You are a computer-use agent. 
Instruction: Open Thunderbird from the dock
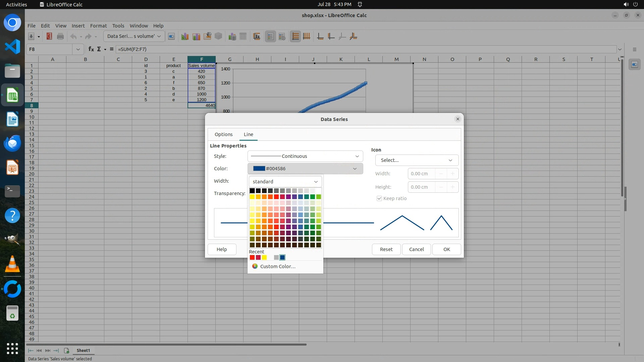12,143
